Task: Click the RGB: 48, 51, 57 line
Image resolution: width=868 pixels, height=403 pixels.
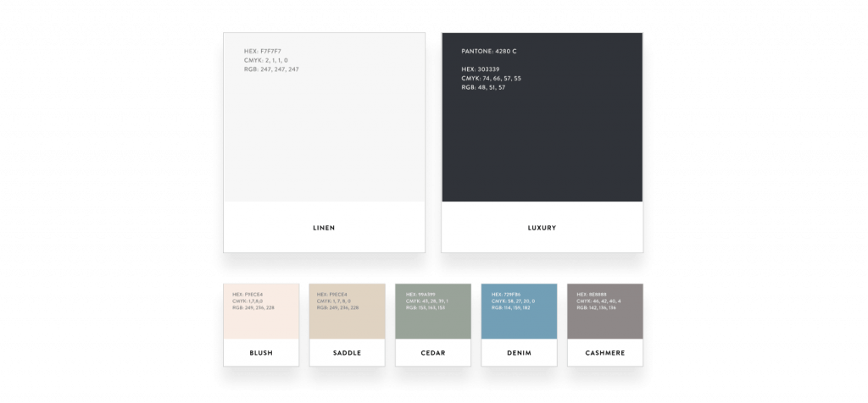Action: 483,87
